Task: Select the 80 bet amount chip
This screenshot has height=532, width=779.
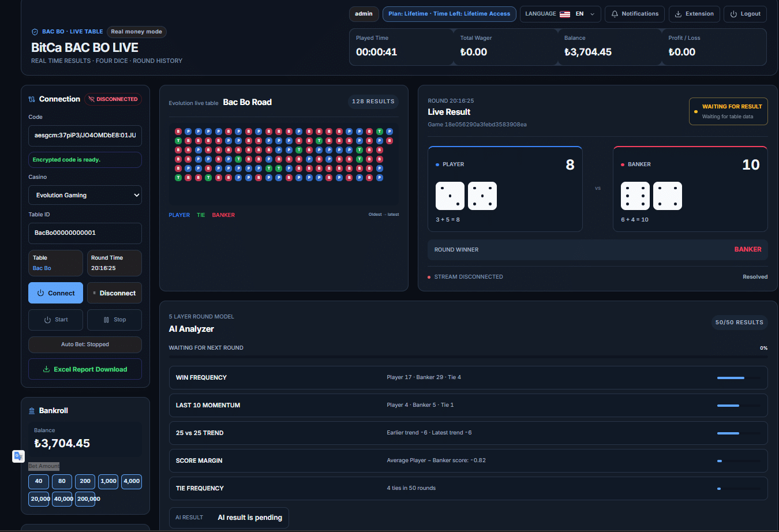Action: click(62, 481)
